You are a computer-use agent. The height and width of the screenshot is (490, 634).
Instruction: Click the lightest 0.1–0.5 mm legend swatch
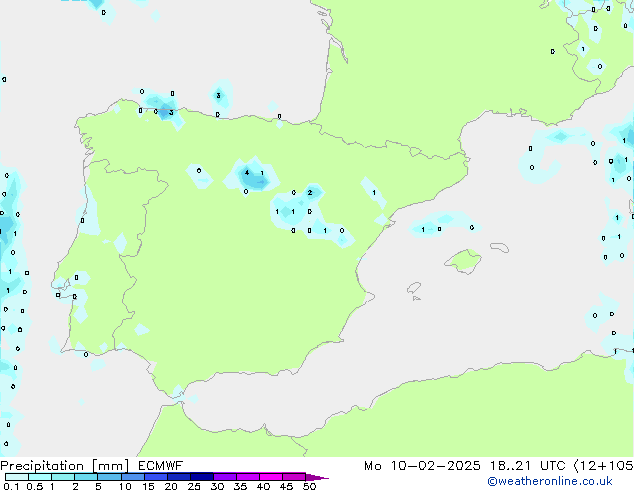(x=17, y=477)
